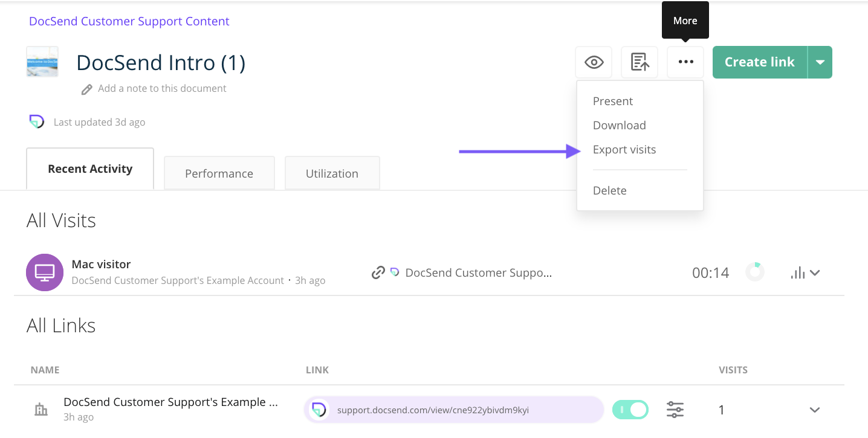Click the LINK column header

(x=317, y=370)
